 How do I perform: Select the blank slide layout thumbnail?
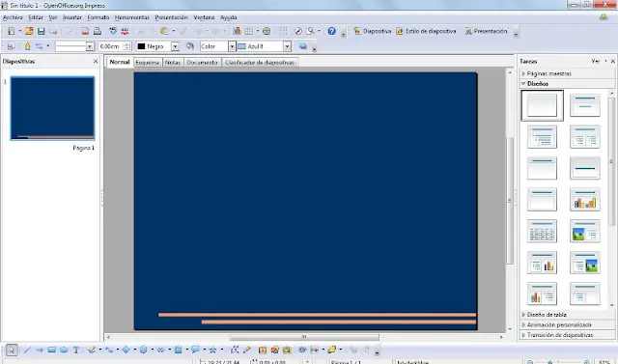[x=543, y=105]
